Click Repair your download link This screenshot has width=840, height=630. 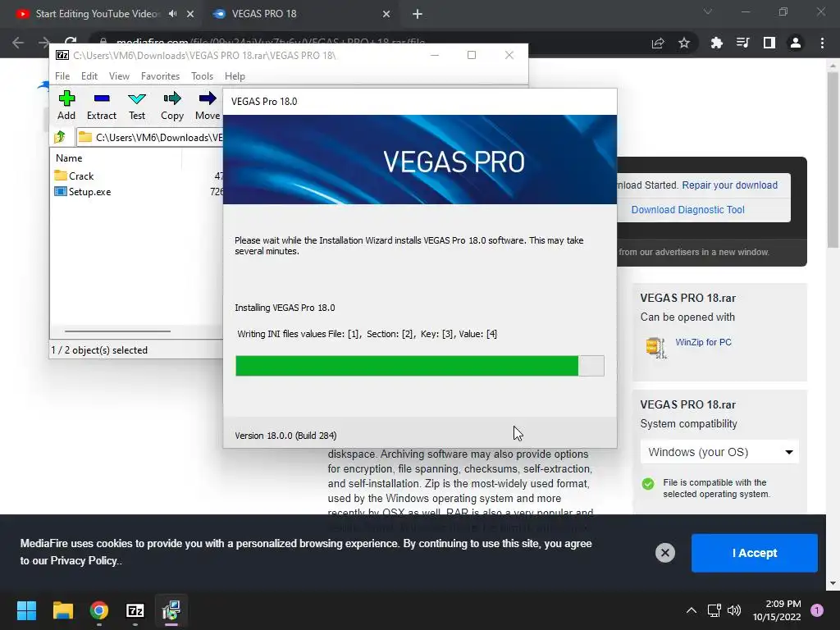pyautogui.click(x=729, y=185)
